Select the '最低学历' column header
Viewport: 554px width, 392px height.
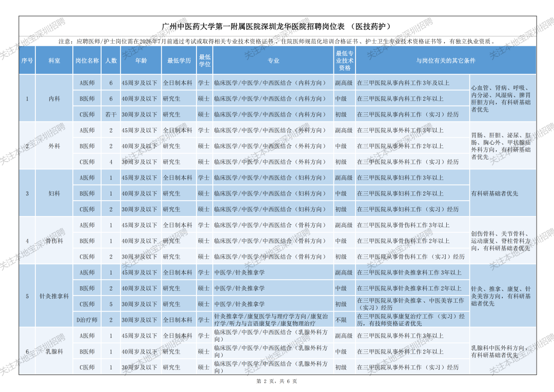tap(179, 61)
